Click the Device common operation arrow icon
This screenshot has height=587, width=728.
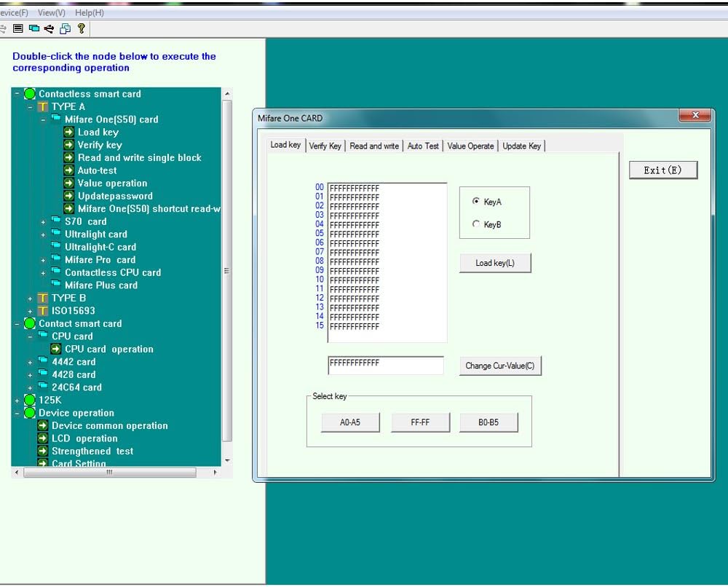pyautogui.click(x=43, y=425)
